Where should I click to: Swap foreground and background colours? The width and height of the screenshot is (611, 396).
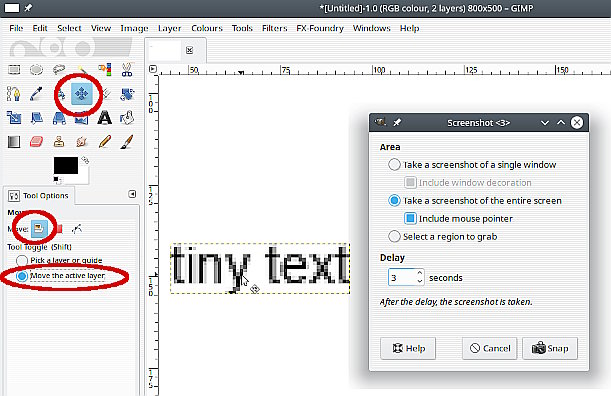85,160
